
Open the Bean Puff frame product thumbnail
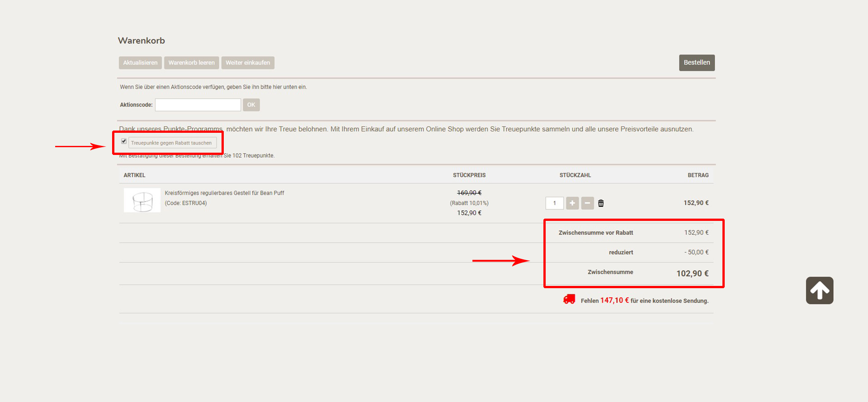tap(142, 201)
